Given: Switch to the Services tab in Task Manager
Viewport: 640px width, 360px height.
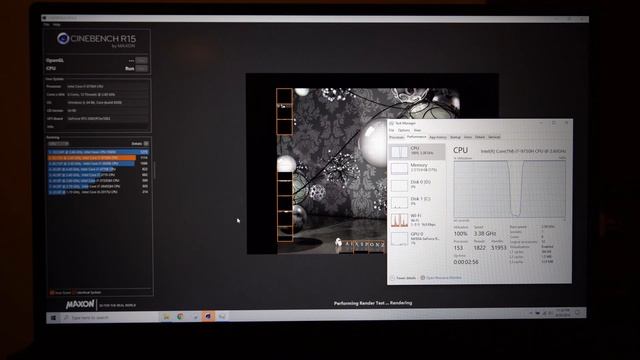Looking at the screenshot, I should (494, 137).
